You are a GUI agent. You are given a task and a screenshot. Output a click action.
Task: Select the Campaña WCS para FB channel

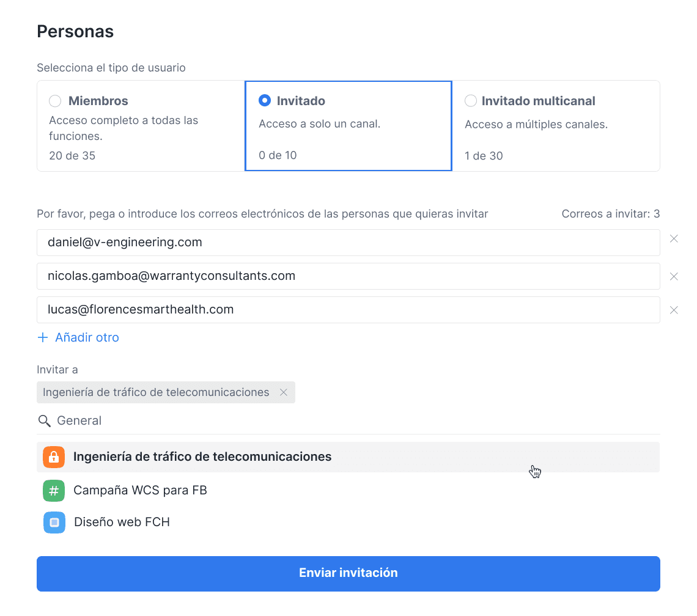coord(140,491)
